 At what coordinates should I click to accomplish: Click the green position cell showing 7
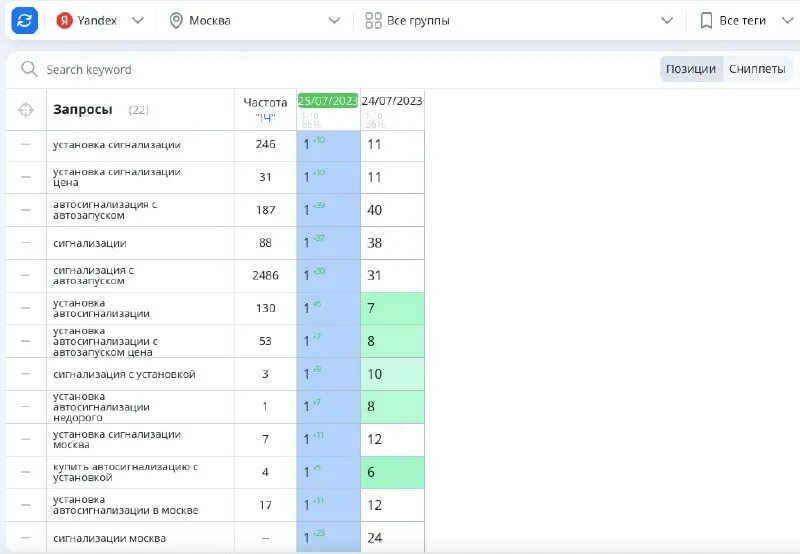point(392,308)
